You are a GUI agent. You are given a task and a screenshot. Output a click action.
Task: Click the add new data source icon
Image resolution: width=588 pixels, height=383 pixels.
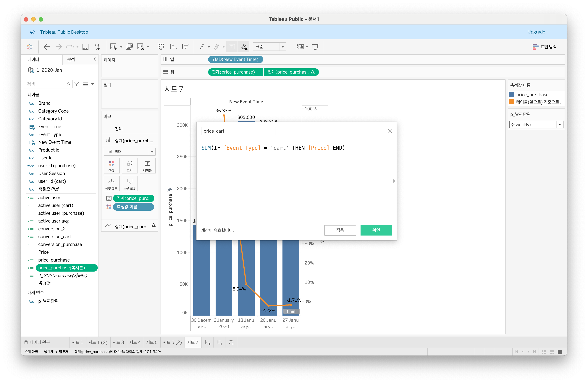(97, 47)
